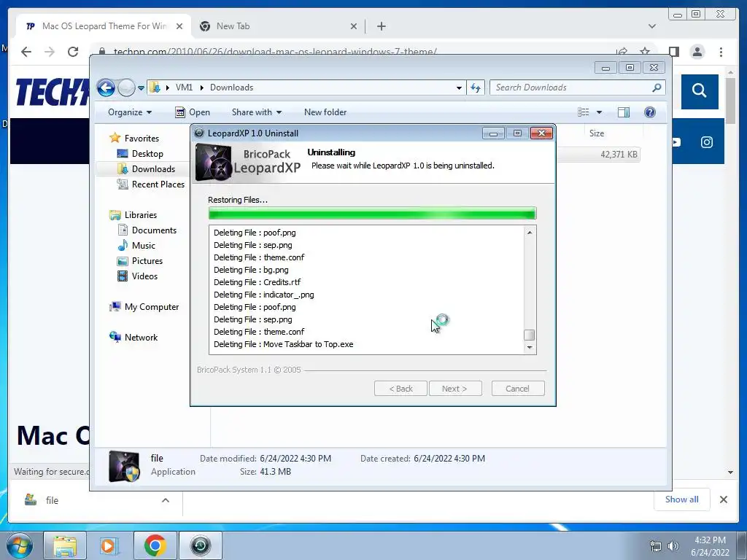Click the search magnifier in Explorer
The height and width of the screenshot is (560, 747).
pyautogui.click(x=657, y=87)
